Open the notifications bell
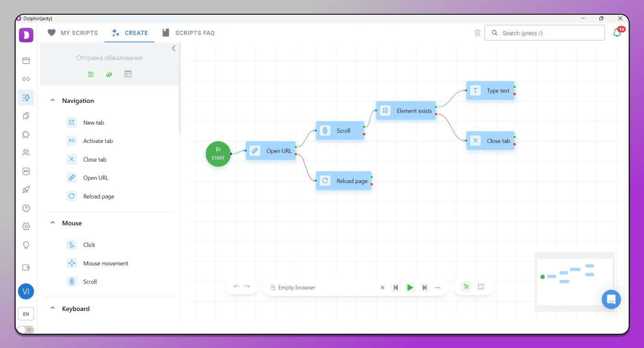 coord(617,33)
